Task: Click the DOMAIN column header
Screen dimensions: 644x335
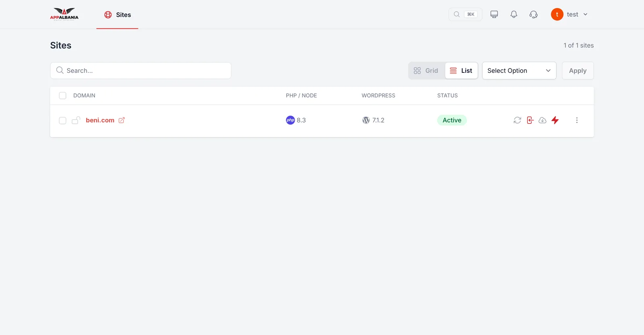Action: tap(84, 96)
